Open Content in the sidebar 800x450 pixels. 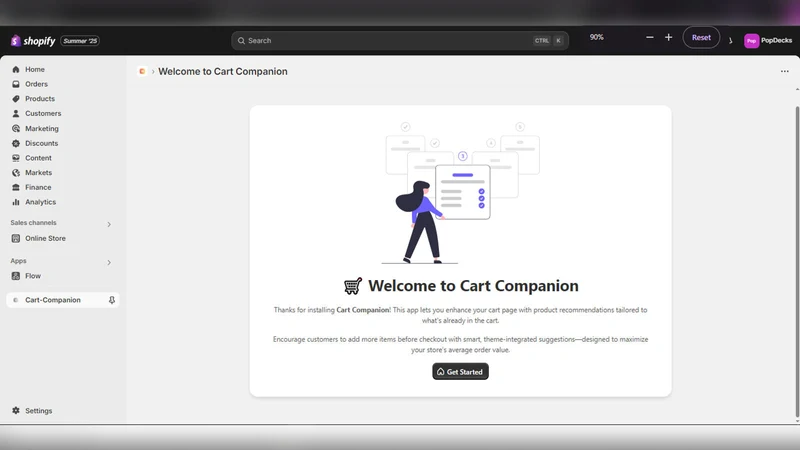[38, 158]
